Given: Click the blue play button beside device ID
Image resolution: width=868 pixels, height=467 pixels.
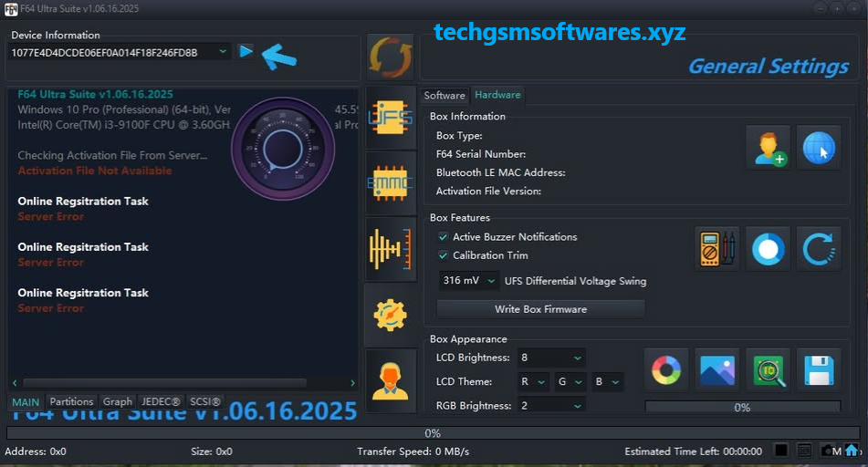Looking at the screenshot, I should pyautogui.click(x=246, y=51).
